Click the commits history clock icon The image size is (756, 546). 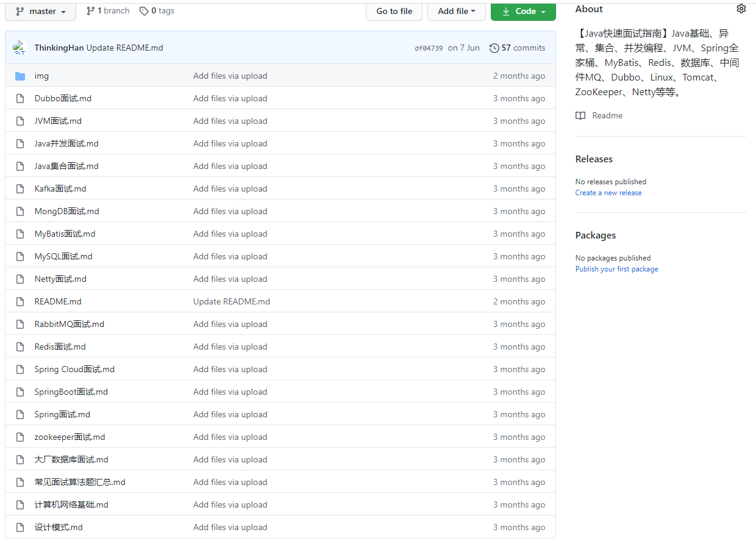coord(494,48)
